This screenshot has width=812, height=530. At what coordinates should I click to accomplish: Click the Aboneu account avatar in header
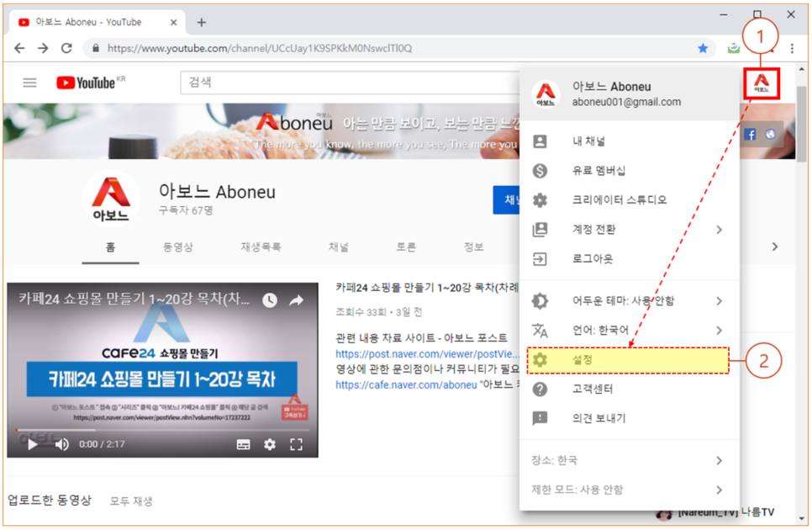[762, 83]
